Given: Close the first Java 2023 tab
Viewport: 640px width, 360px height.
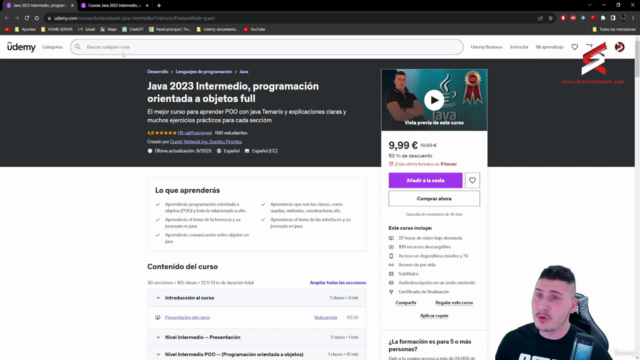Looking at the screenshot, I should [72, 5].
